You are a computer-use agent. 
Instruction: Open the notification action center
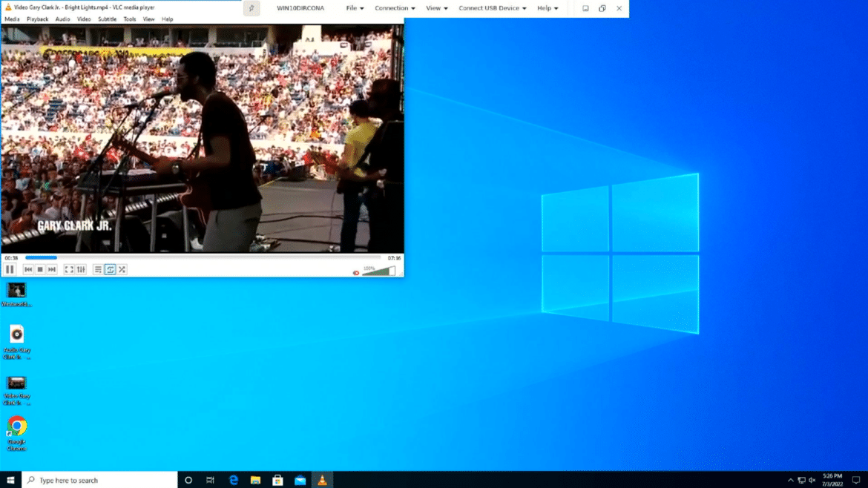856,481
